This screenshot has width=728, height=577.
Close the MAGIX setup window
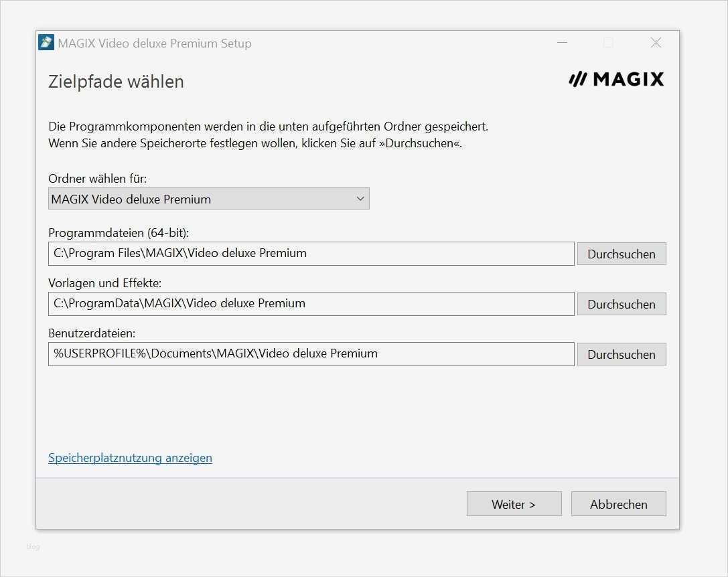656,43
